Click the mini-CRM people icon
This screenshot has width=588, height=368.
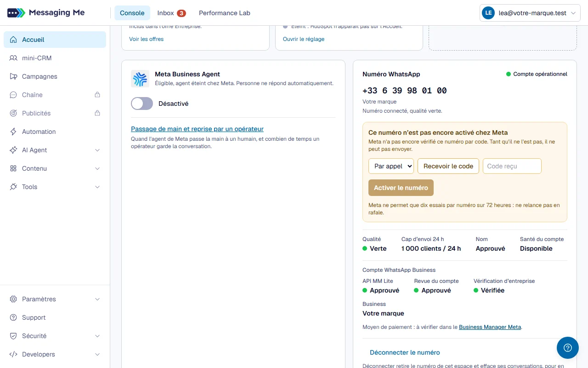(x=13, y=58)
